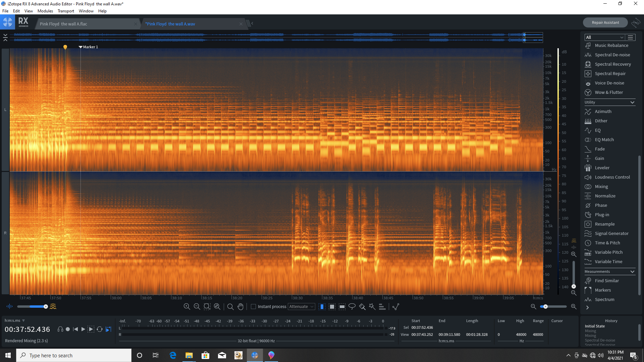644x362 pixels.
Task: Expand the module panel chevron arrow
Action: coord(587,307)
